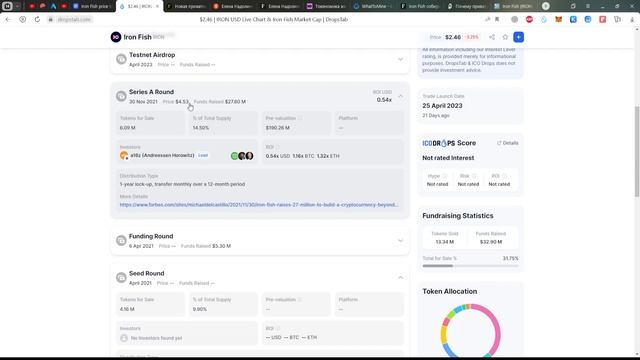The image size is (640, 360).
Task: Click the Funding Round title
Action: pos(151,236)
